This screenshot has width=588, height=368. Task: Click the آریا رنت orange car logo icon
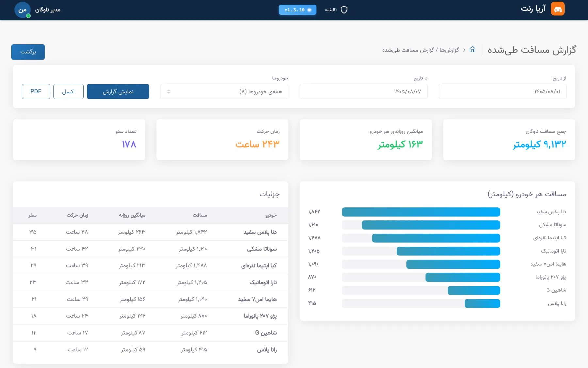[x=558, y=9]
